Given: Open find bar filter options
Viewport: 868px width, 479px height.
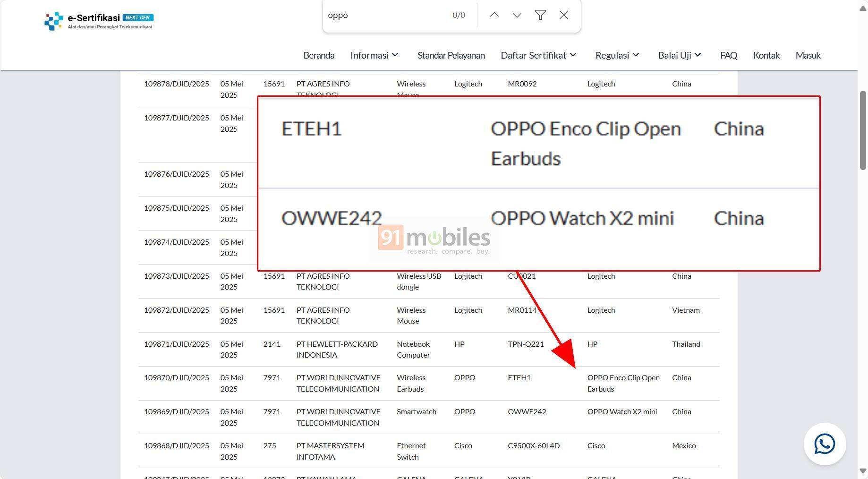Looking at the screenshot, I should (x=540, y=15).
